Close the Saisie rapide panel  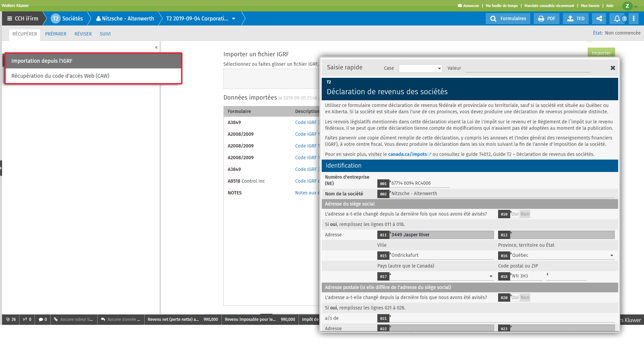(x=613, y=68)
